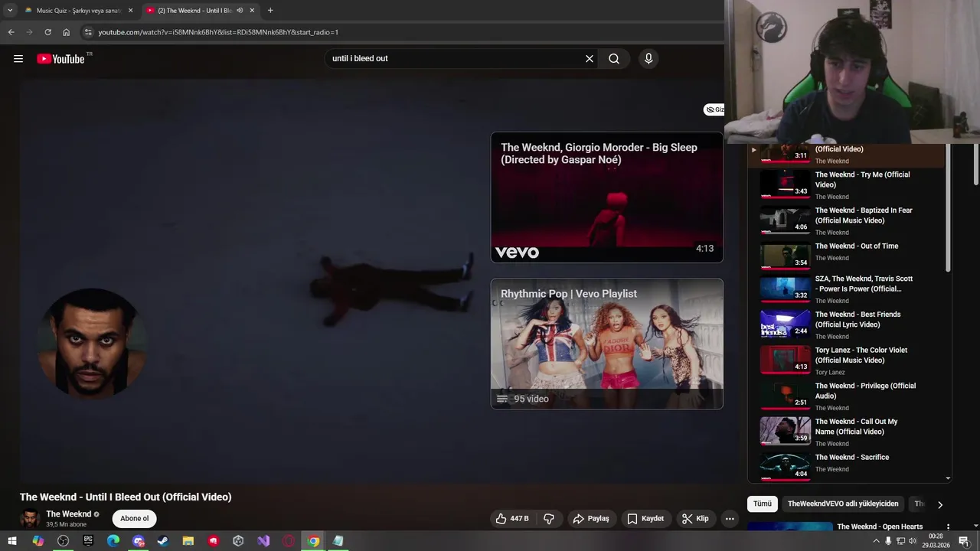Open Steam from the taskbar
This screenshot has width=980, height=551.
click(x=163, y=541)
